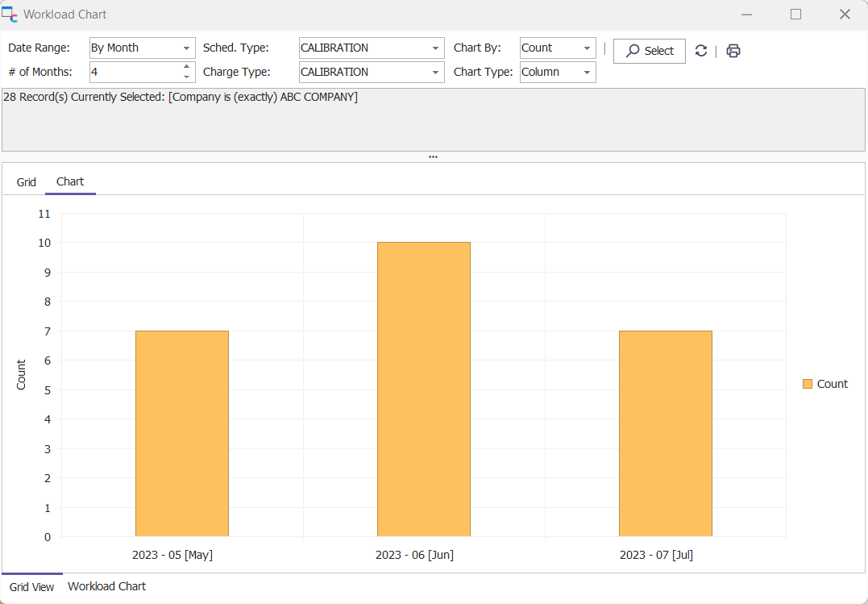Open the Chart Type dropdown
Viewport: 868px width, 604px height.
click(x=587, y=73)
